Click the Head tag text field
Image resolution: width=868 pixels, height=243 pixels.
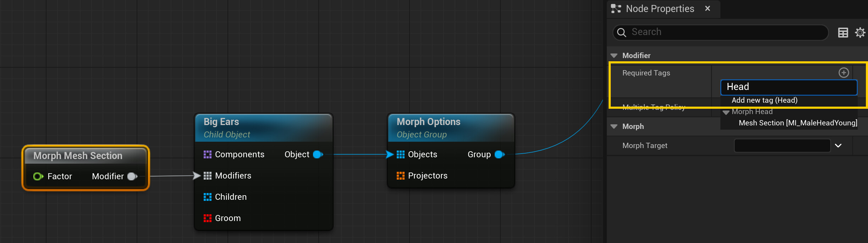789,87
